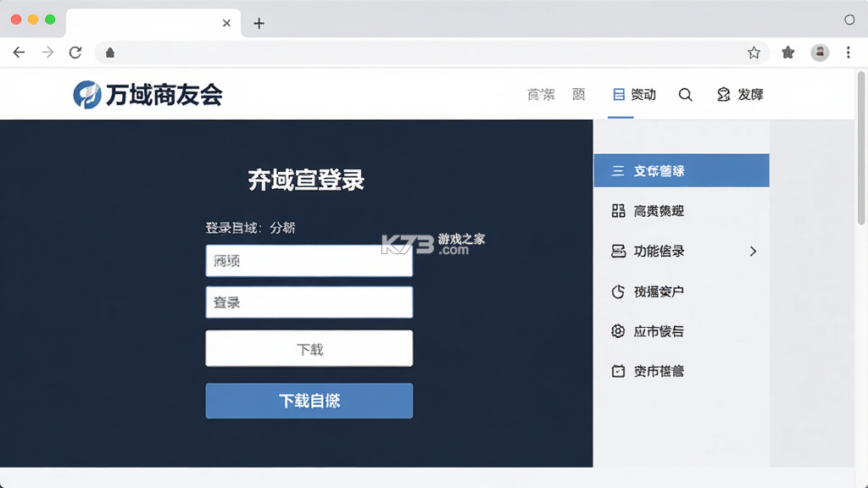Click the white 下载 button
This screenshot has width=868, height=488.
[309, 348]
